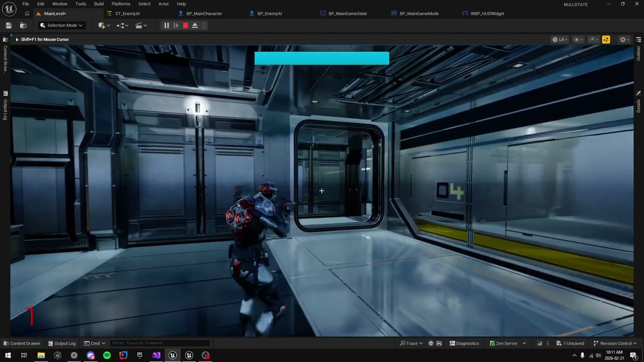Viewport: 644px width, 362px height.
Task: Eject from the player controller
Action: pos(195,25)
